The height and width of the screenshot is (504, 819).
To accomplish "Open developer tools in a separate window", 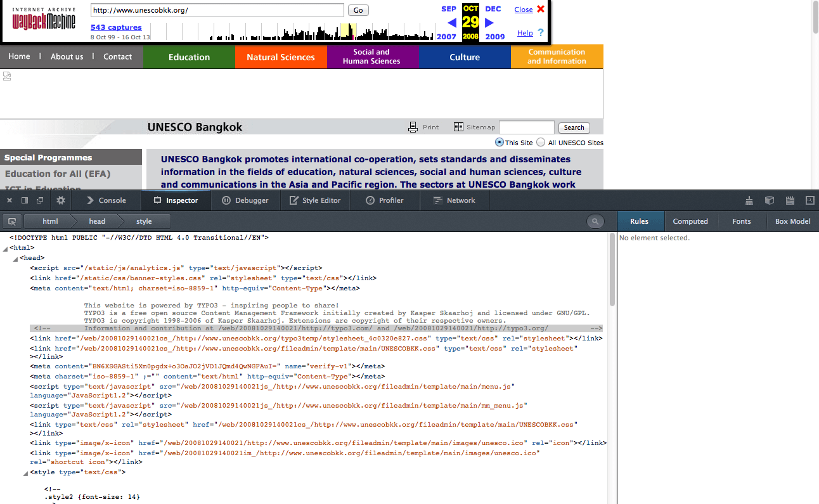I will click(x=40, y=200).
